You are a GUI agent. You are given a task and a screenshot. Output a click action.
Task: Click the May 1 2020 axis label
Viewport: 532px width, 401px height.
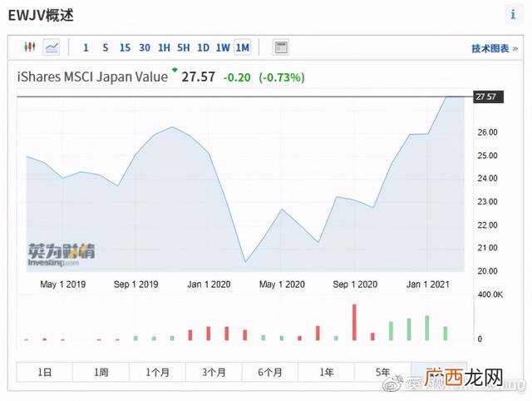click(x=282, y=285)
